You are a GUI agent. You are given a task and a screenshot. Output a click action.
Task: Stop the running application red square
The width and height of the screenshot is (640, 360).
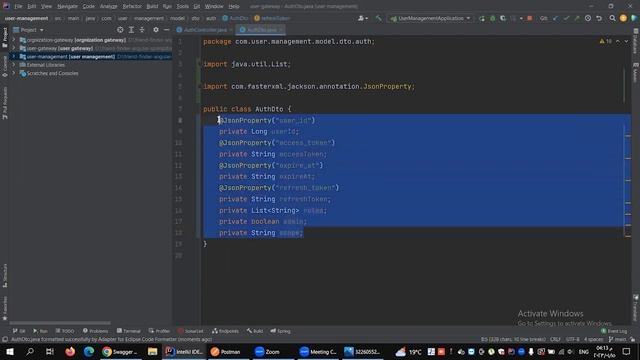530,18
